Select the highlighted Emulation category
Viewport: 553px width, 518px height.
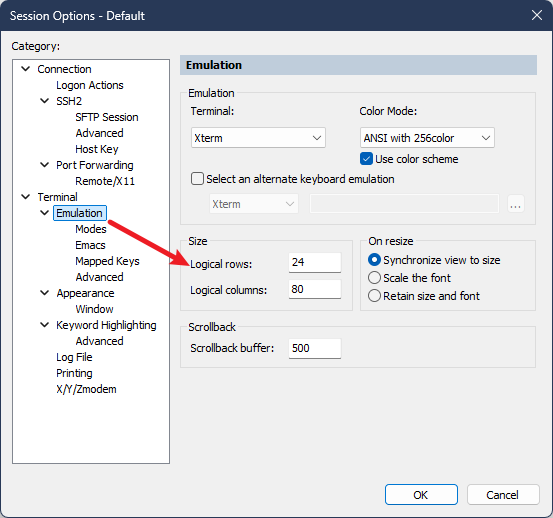coord(80,213)
